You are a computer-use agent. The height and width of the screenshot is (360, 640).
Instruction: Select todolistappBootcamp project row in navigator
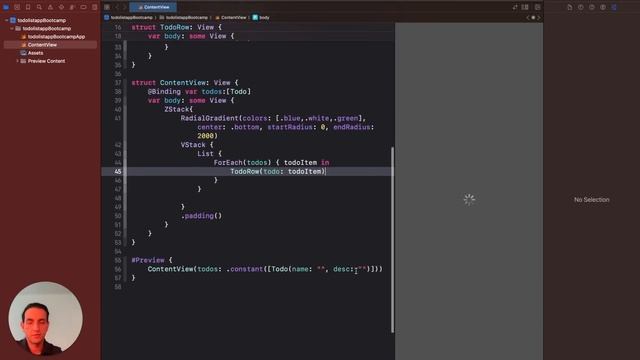click(x=41, y=20)
